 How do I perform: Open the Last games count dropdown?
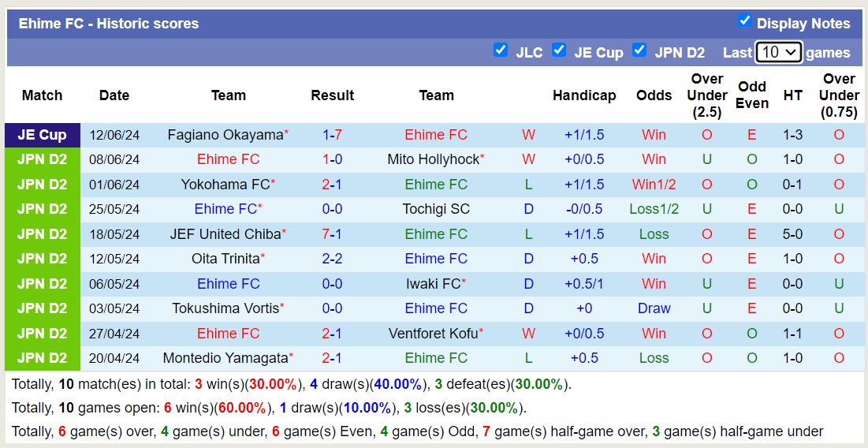(778, 52)
